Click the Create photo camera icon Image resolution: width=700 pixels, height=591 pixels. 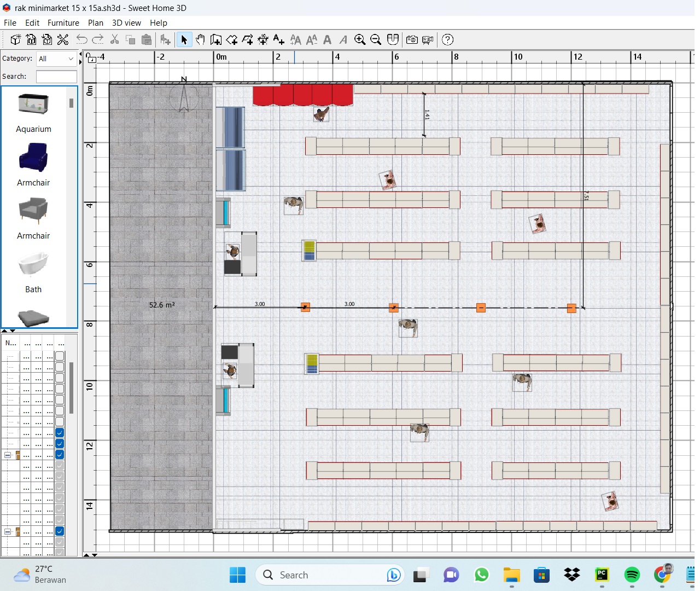[x=412, y=39]
